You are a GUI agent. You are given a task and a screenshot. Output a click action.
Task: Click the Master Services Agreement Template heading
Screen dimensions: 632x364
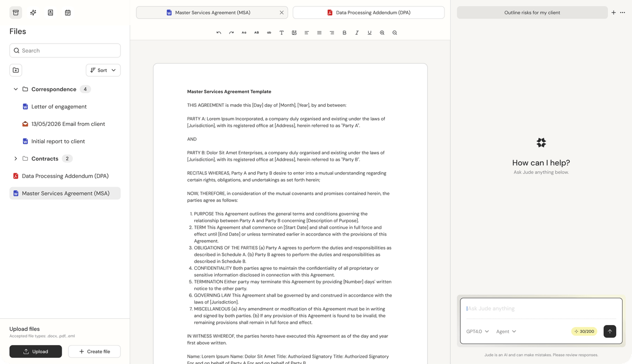[x=229, y=92]
